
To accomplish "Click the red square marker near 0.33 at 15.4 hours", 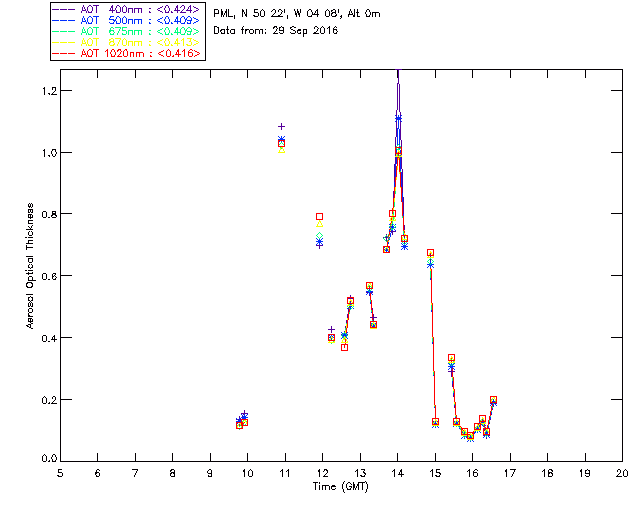I will point(451,358).
